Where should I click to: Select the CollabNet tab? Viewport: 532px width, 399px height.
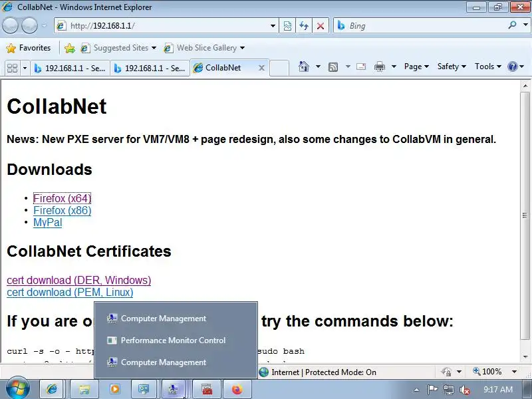[223, 68]
